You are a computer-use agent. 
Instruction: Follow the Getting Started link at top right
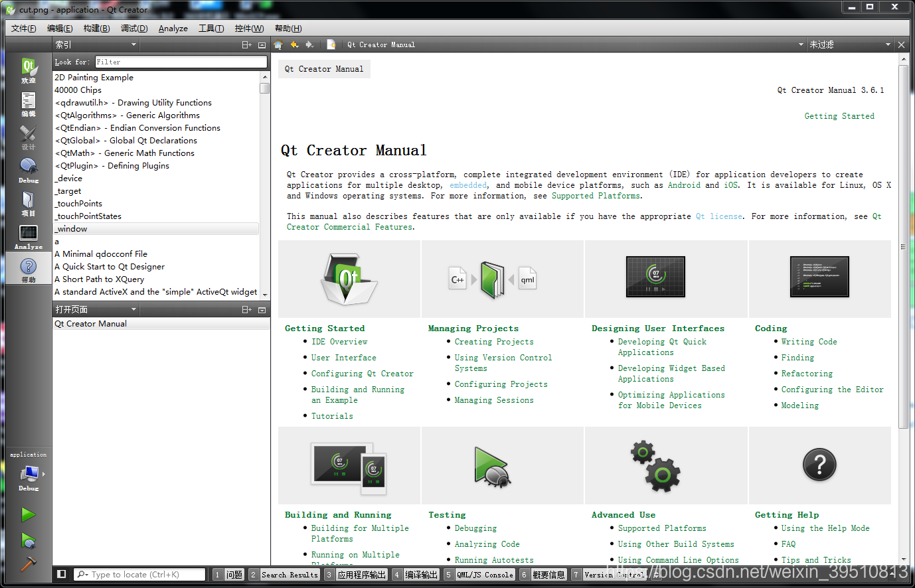click(x=839, y=116)
